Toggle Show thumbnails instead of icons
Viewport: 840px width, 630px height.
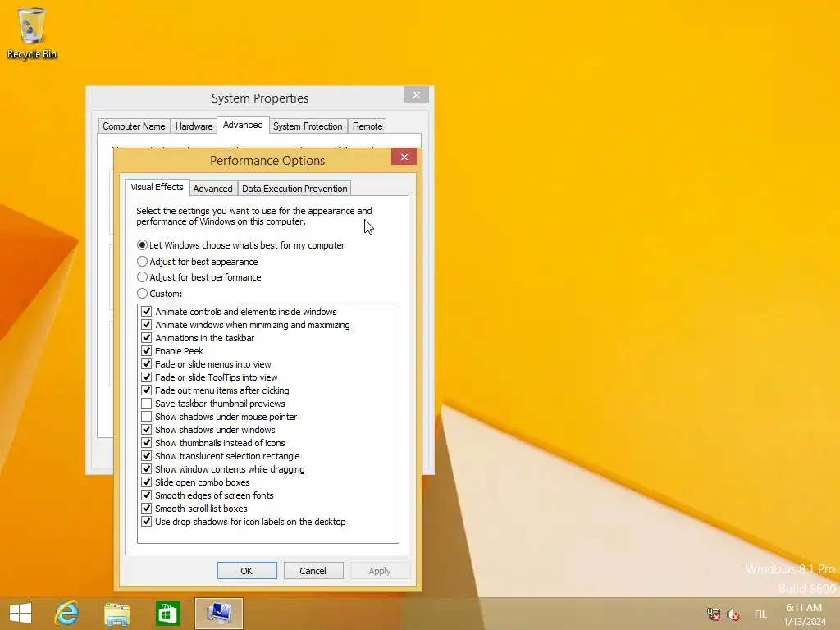(x=146, y=443)
